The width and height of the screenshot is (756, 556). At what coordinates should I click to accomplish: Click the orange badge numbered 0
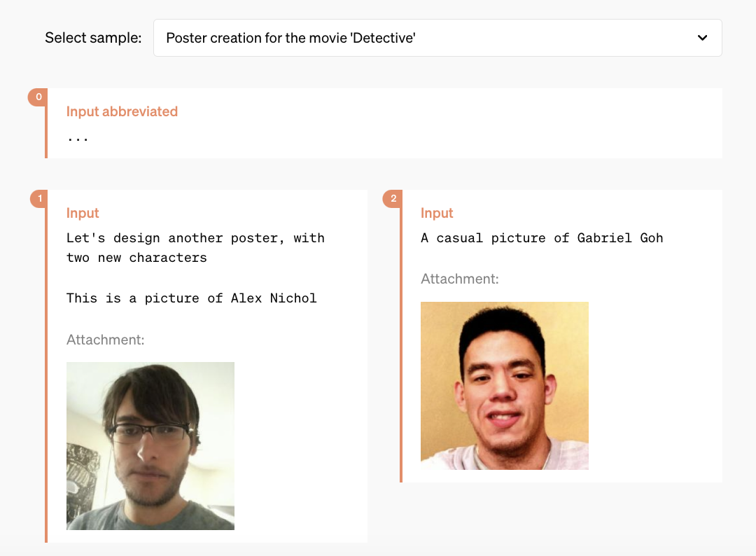pos(37,97)
